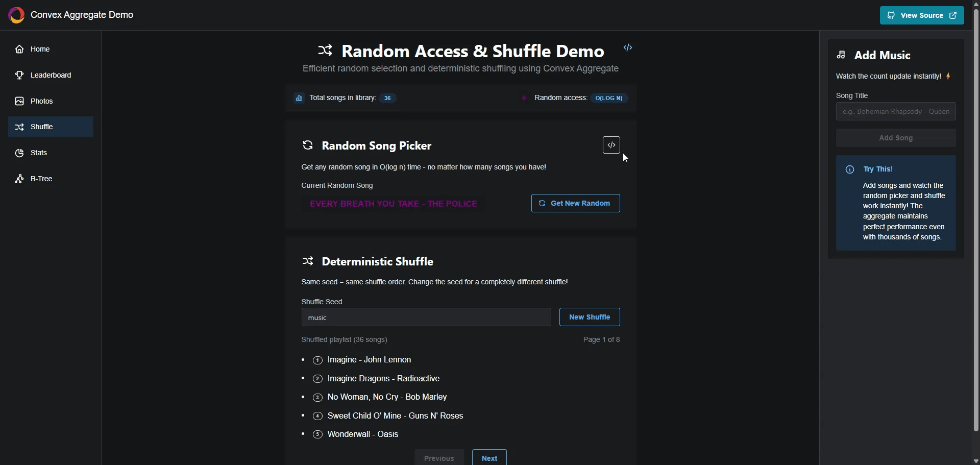The width and height of the screenshot is (980, 465).
Task: Click the info icon in Try This box
Action: (x=850, y=169)
